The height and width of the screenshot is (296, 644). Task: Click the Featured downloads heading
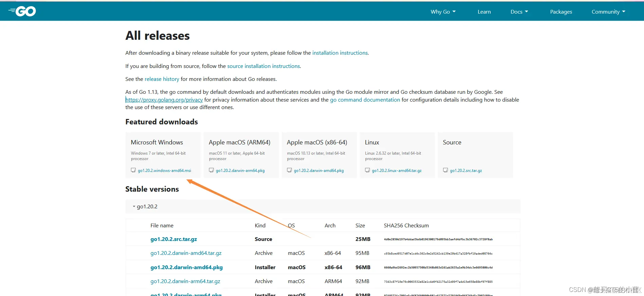[x=162, y=122]
